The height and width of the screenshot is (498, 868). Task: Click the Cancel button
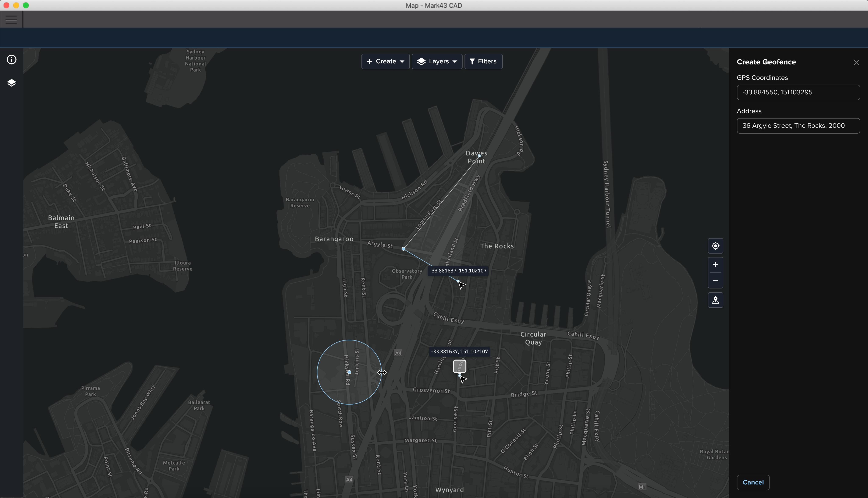753,482
